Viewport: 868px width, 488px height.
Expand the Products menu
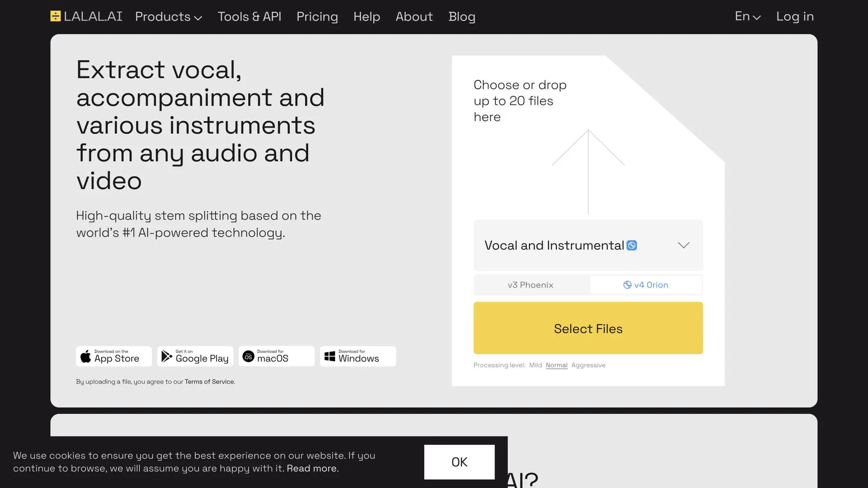(168, 17)
